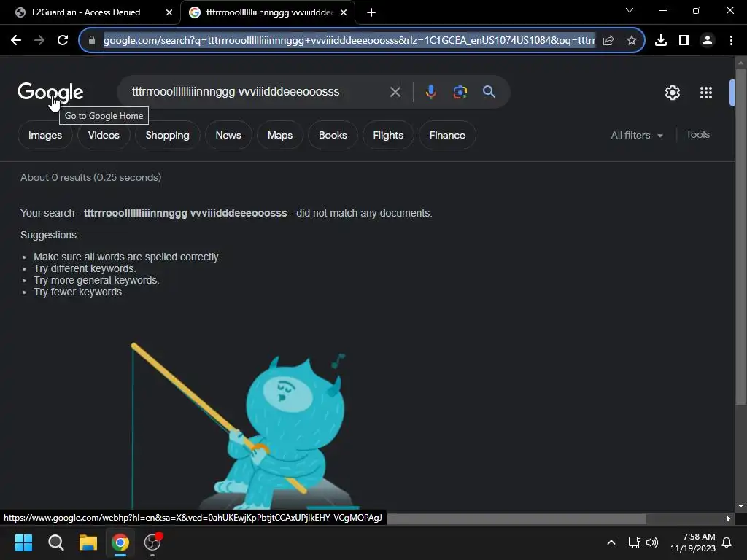
Task: Open the Windows Start menu
Action: 23,542
